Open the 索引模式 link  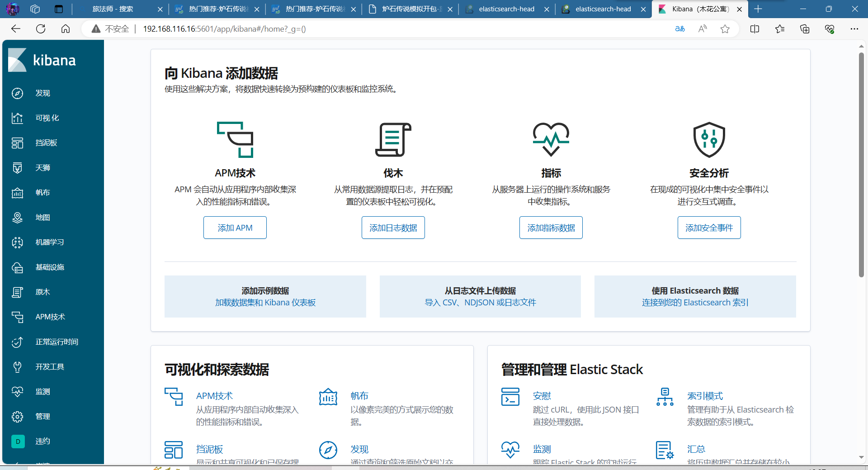(705, 396)
